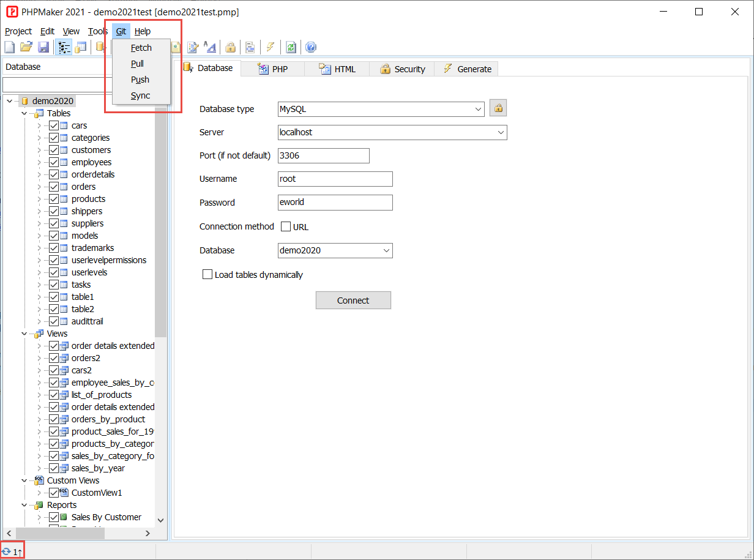This screenshot has width=754, height=560.
Task: Click the Open project folder icon
Action: 26,47
